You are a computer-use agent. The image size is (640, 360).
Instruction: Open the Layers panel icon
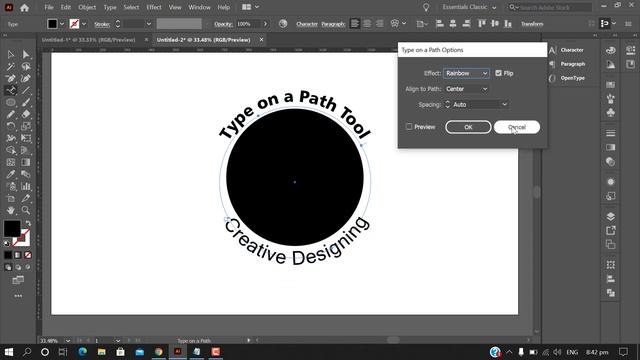coord(611,216)
